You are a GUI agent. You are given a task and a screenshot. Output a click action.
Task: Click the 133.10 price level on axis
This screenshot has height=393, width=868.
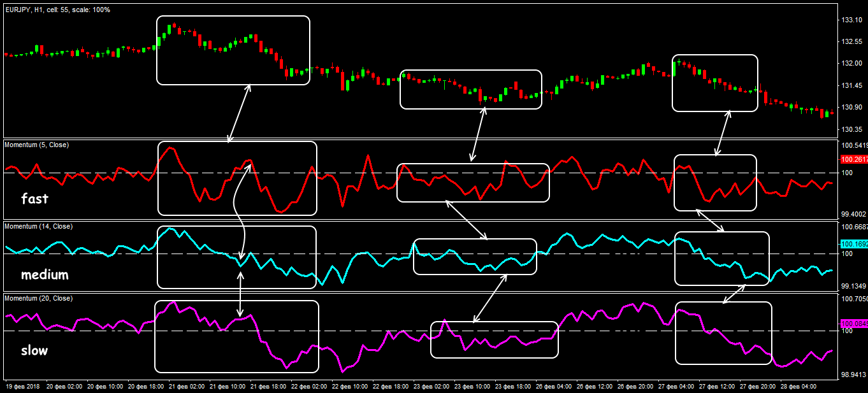pos(852,20)
